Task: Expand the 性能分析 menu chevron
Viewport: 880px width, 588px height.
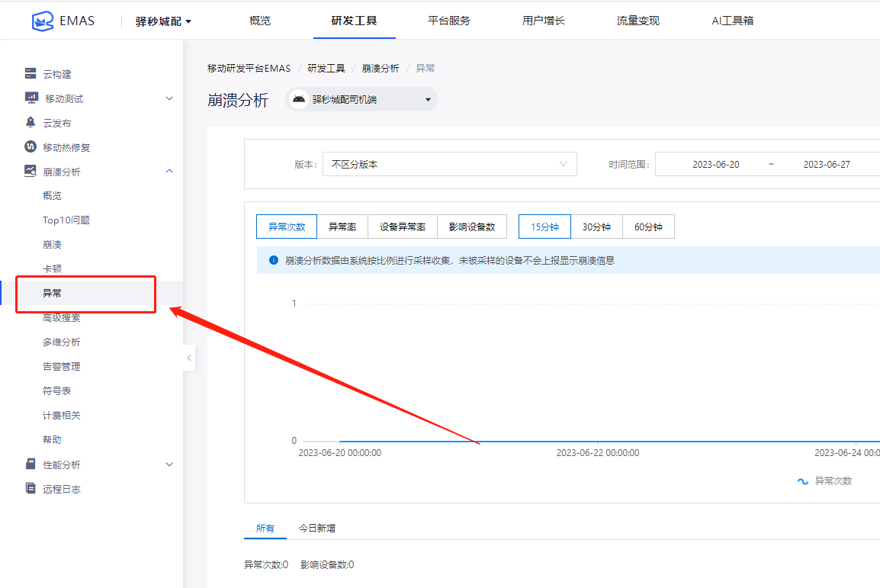Action: coord(169,464)
